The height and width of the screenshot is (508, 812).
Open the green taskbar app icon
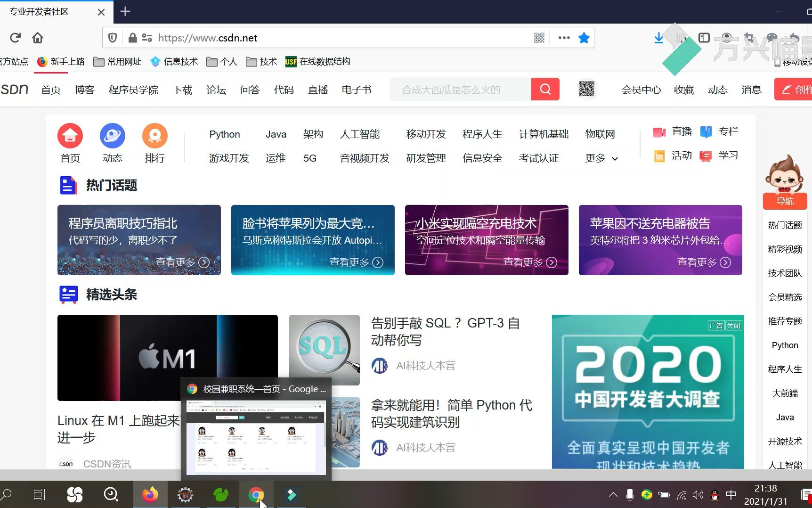(221, 494)
